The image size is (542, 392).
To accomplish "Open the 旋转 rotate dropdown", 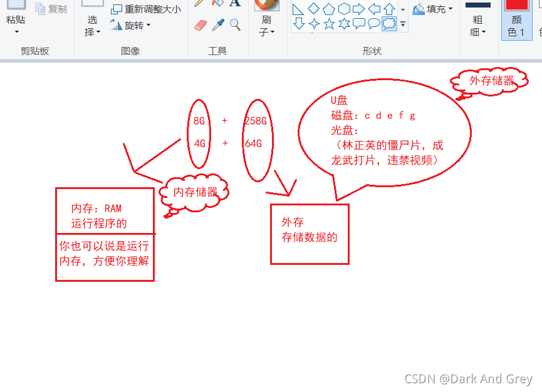I will (149, 25).
